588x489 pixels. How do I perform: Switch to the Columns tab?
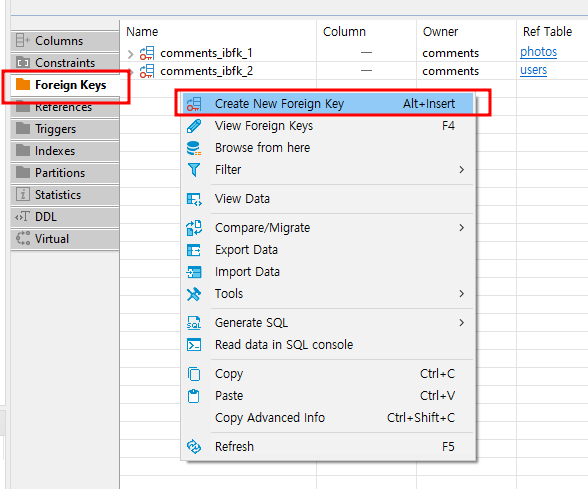coord(65,40)
